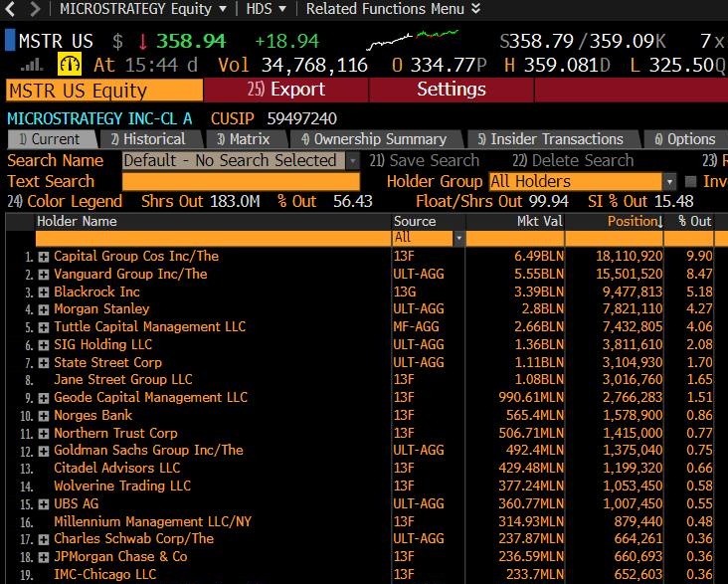Expand Tuttle Capital Management LLC row
This screenshot has height=584, width=728.
pos(44,327)
